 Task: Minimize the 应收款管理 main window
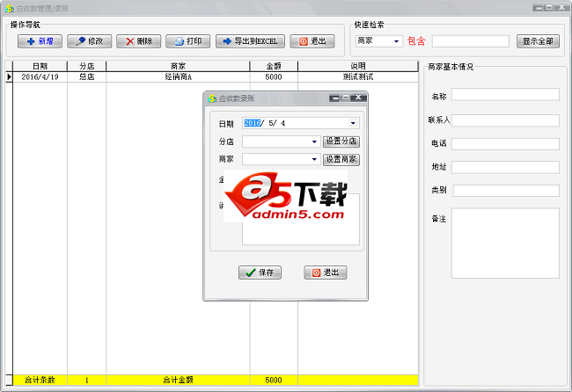538,8
